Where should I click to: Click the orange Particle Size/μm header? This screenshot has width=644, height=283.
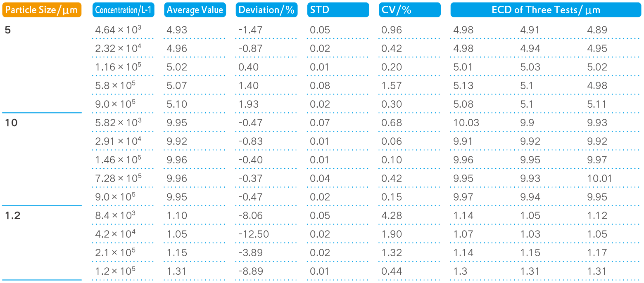point(42,10)
